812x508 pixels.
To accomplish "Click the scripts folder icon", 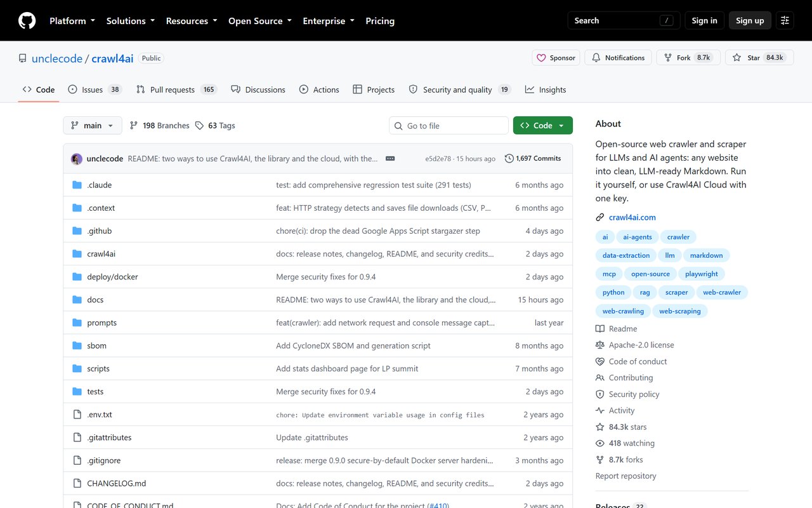I will [x=77, y=368].
